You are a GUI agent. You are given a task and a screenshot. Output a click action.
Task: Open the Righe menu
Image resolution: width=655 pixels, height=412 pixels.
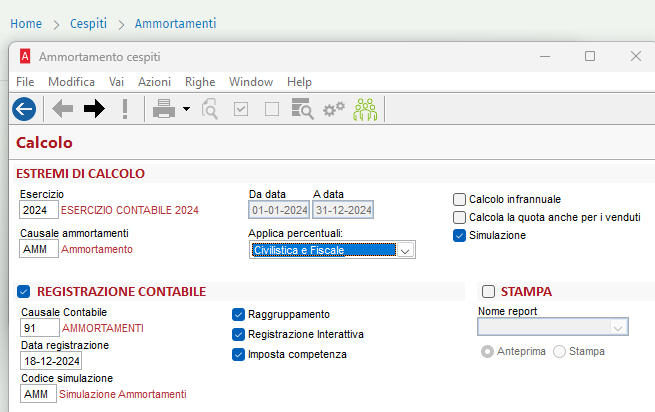click(x=200, y=82)
